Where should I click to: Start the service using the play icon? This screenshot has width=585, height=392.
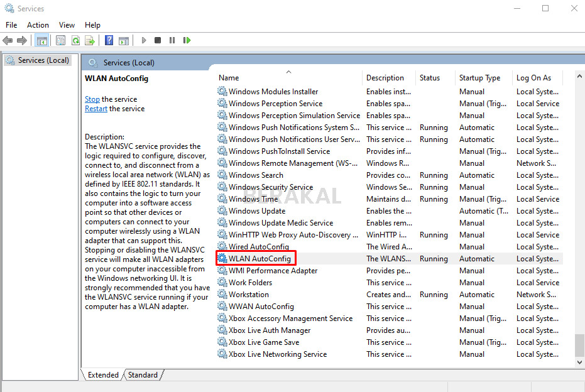(x=143, y=40)
